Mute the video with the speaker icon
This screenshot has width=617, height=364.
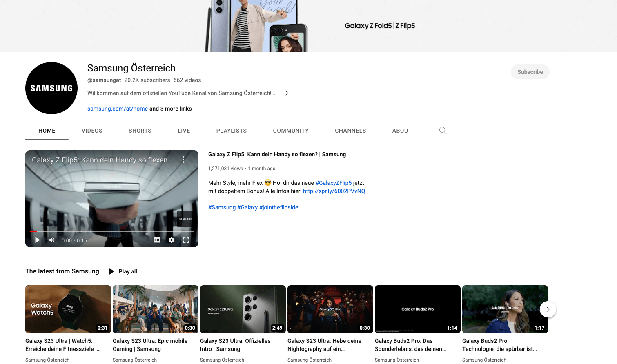coord(52,240)
